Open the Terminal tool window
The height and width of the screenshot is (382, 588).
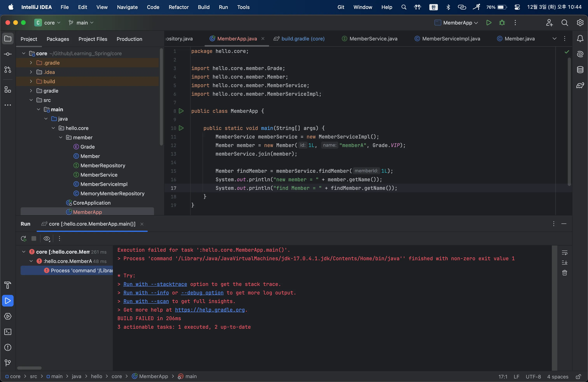coord(8,332)
